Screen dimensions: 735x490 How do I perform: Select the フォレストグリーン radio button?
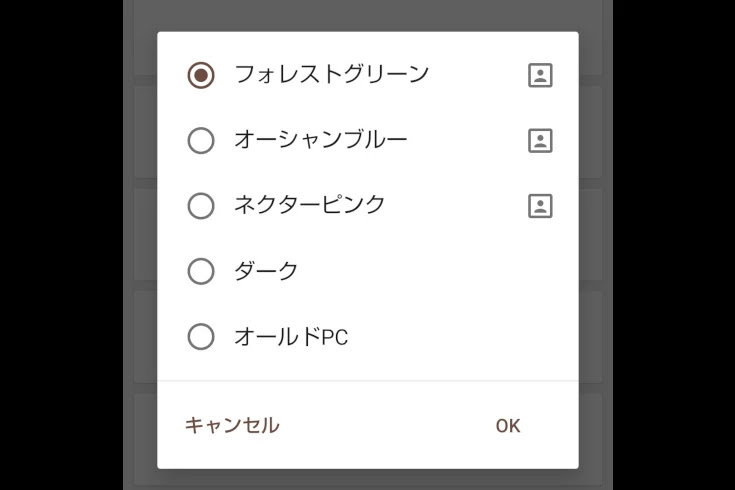click(x=201, y=75)
